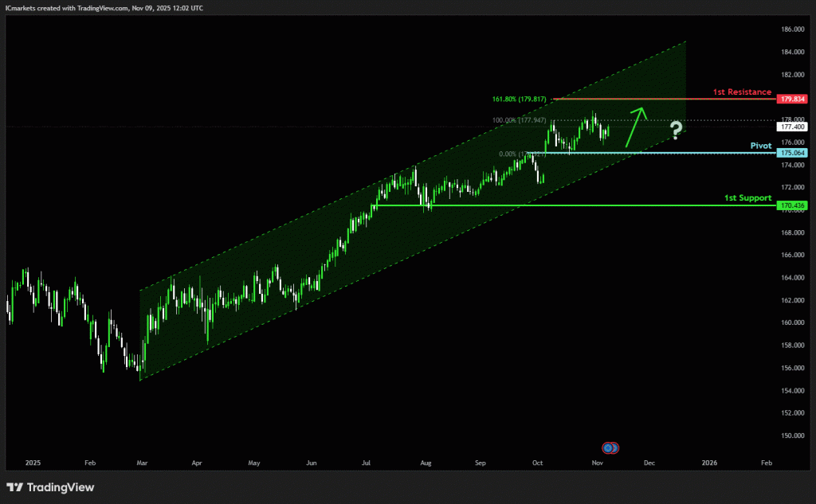Click the 150.000 price axis label

click(792, 436)
